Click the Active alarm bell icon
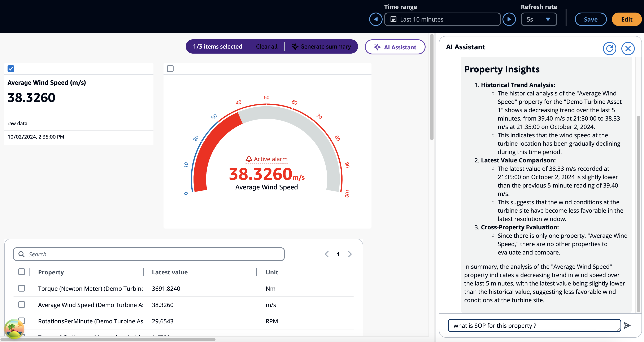The image size is (644, 342). (x=249, y=159)
